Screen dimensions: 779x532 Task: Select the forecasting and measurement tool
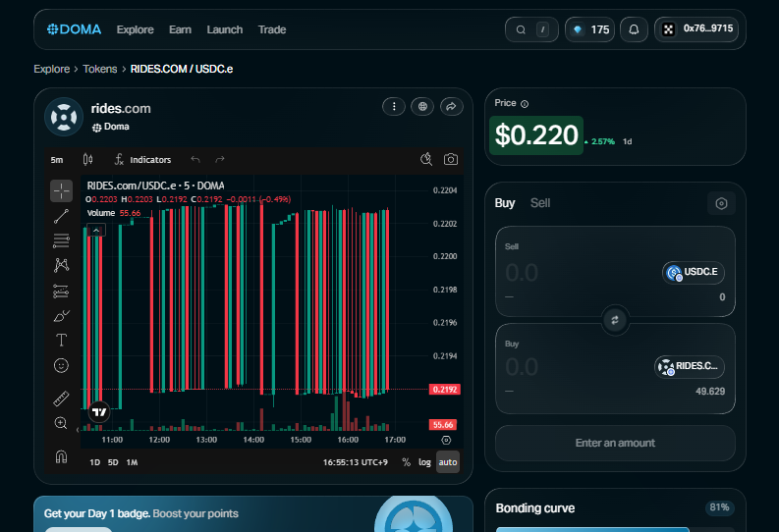61,291
